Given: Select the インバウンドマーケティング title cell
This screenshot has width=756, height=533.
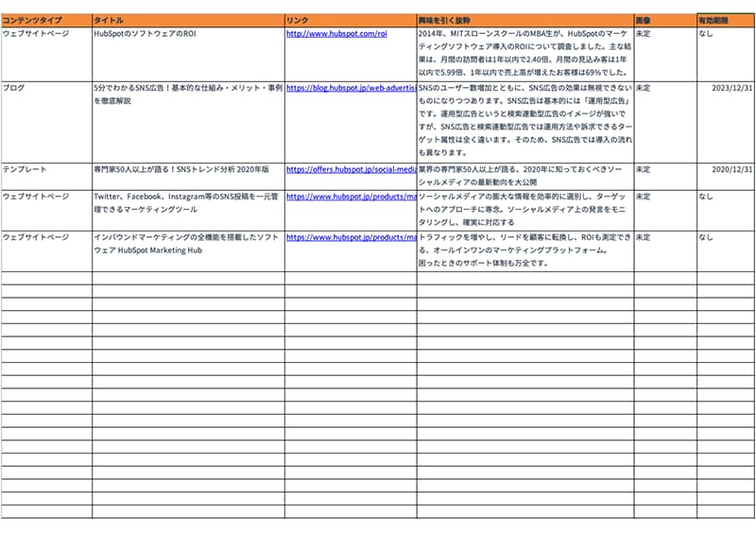Looking at the screenshot, I should pos(188,250).
